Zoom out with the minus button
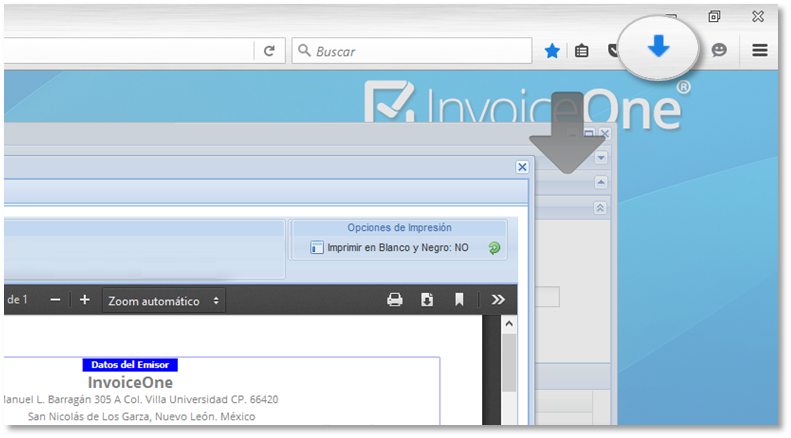The height and width of the screenshot is (438, 791). tap(55, 300)
